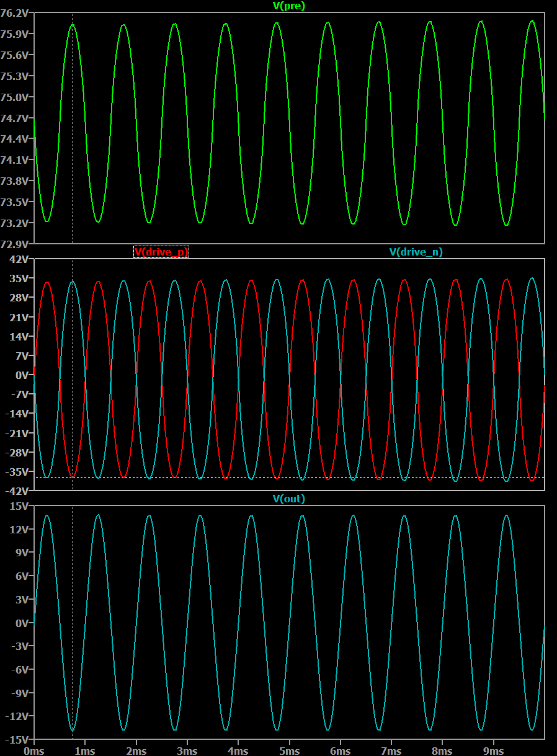Screen dimensions: 557x756
Task: Select the 75.6V axis tick label
Action: click(x=14, y=55)
